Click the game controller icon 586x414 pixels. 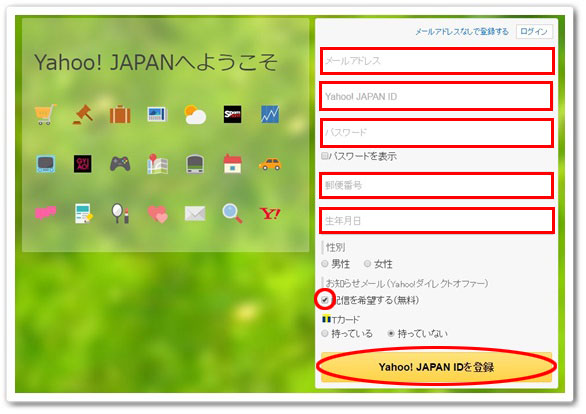pos(120,164)
